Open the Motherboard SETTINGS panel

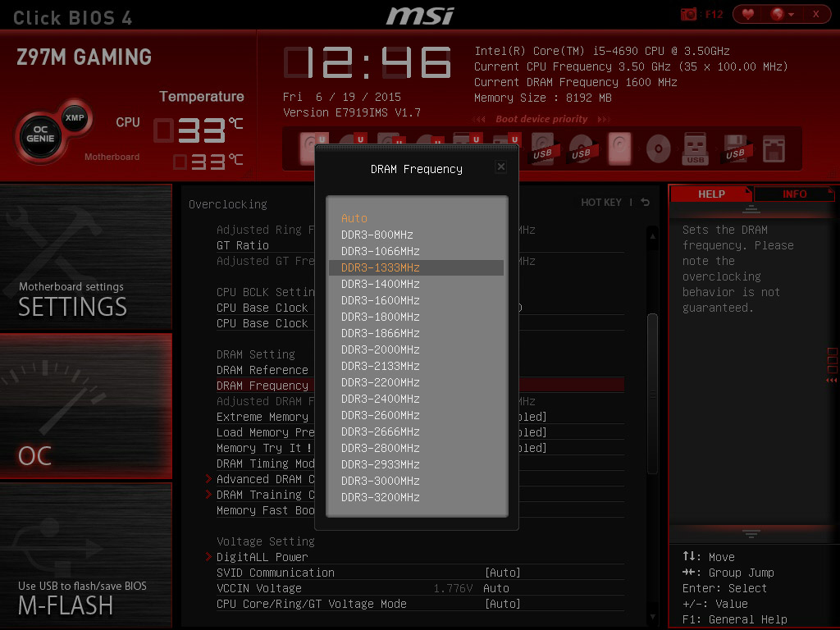click(x=85, y=256)
